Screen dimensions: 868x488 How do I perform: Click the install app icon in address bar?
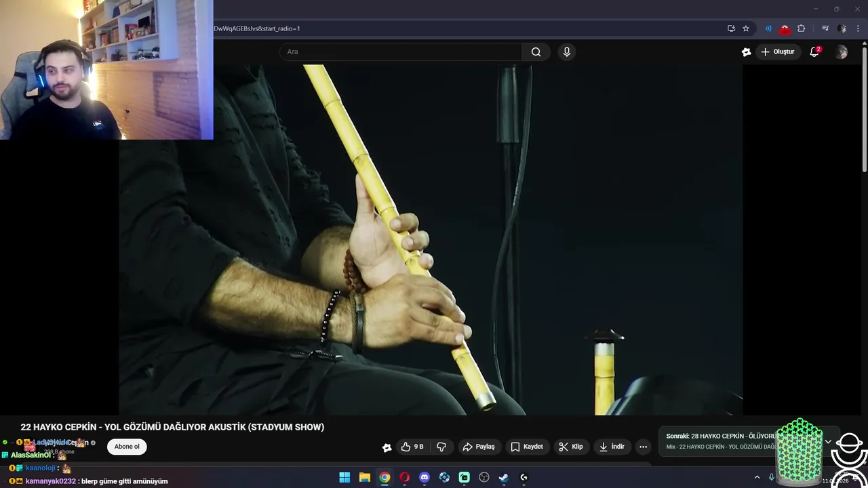[731, 28]
